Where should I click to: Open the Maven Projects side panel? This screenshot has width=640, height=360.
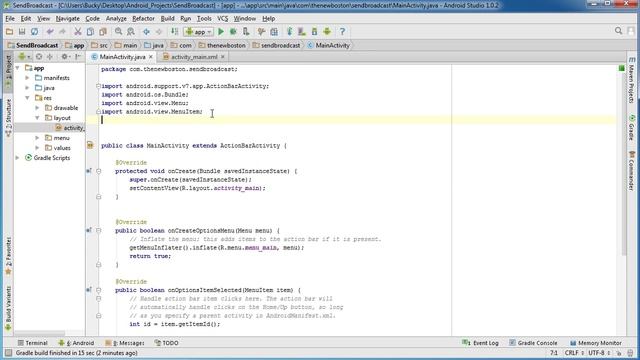[x=631, y=81]
